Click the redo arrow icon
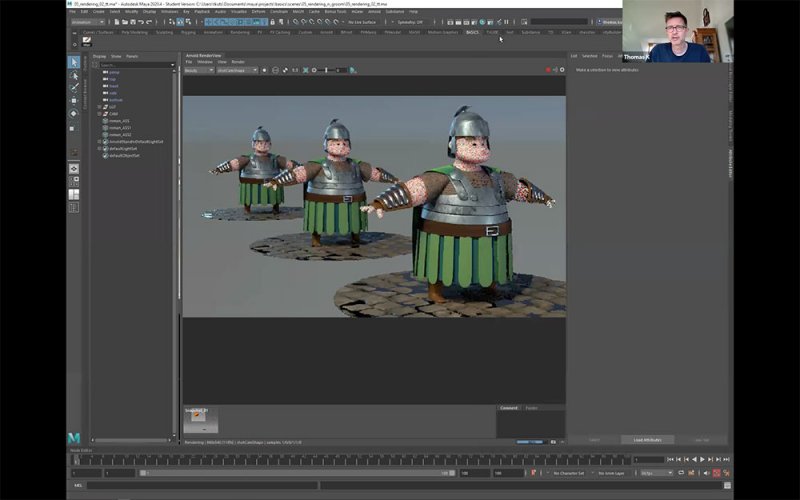800x500 pixels. pos(149,22)
